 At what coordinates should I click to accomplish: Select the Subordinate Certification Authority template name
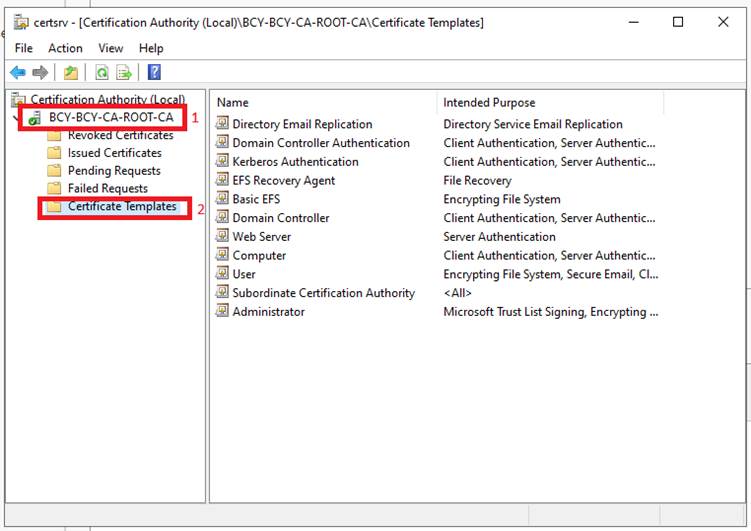pos(324,293)
